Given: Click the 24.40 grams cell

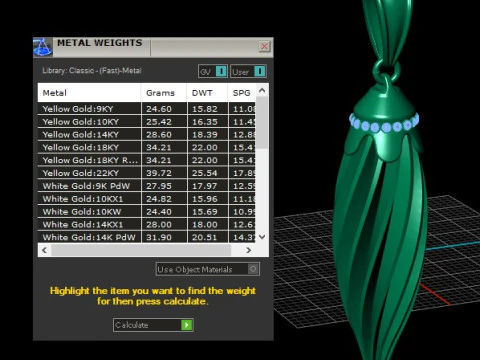Looking at the screenshot, I should [x=164, y=211].
